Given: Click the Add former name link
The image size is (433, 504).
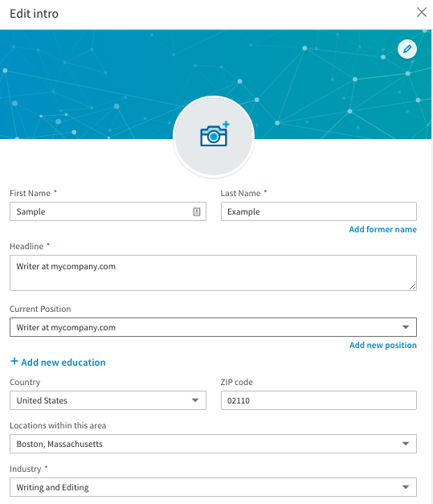Looking at the screenshot, I should coord(382,229).
